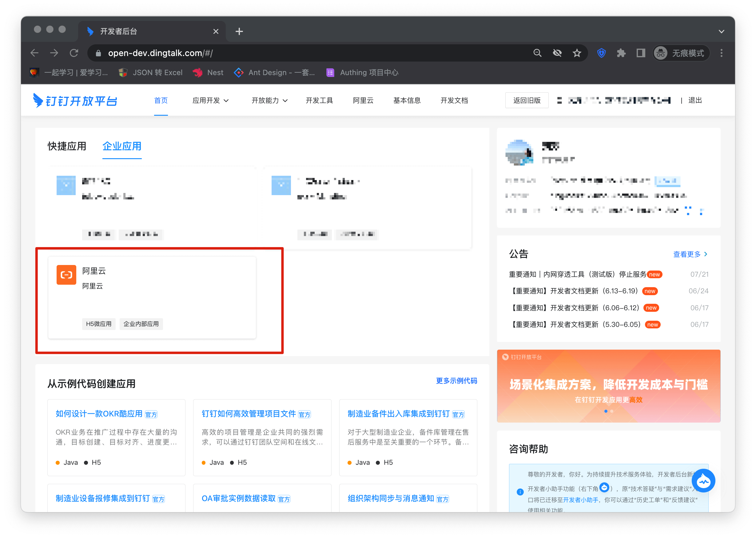
Task: Switch to the 快捷应用 tab
Action: 66,146
